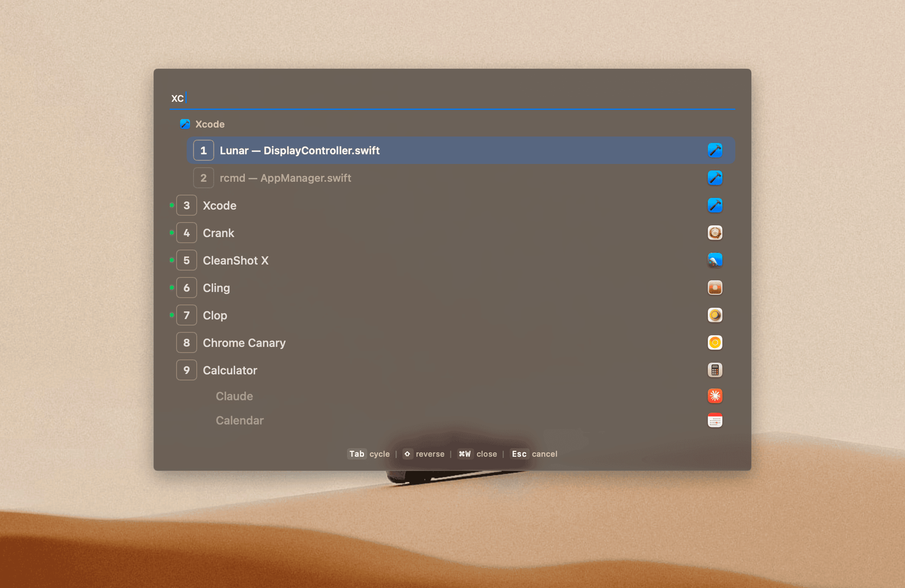Click the Calculator app icon

click(x=715, y=370)
